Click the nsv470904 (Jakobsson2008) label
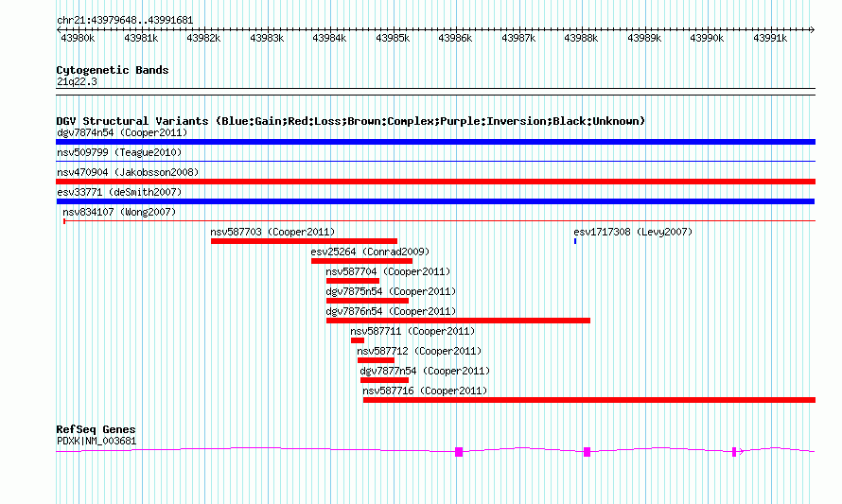This screenshot has height=504, width=842. tap(128, 172)
